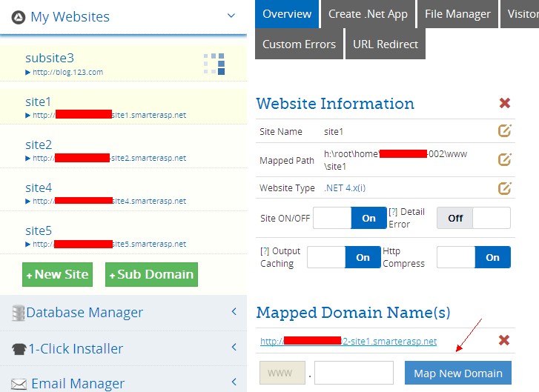Toggle the Detail Error switch
Image resolution: width=539 pixels, height=392 pixels.
(x=473, y=219)
